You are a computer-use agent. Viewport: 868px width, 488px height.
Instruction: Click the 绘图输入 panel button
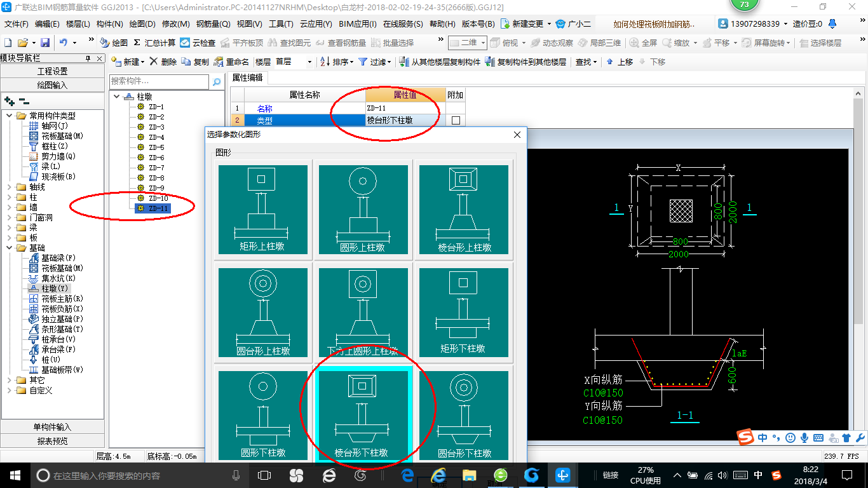(52, 85)
